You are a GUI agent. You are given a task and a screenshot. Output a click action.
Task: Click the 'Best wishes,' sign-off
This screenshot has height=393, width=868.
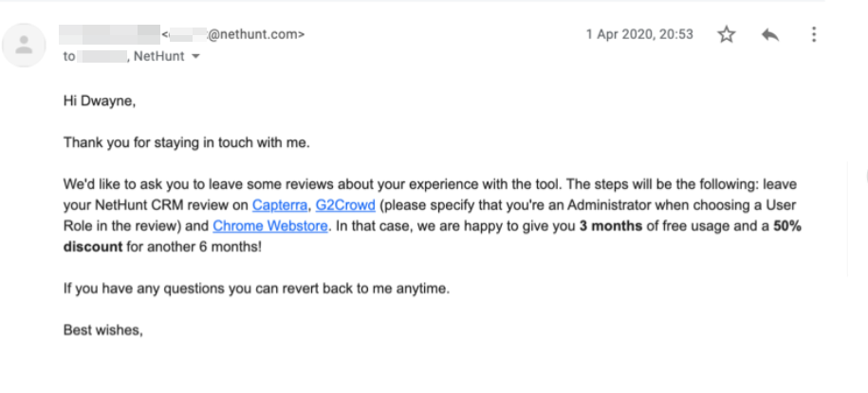(x=103, y=330)
